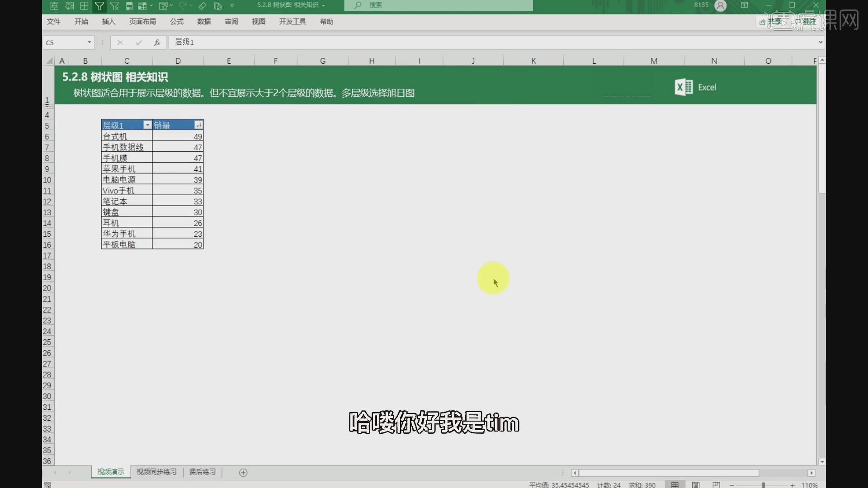Click the Insert Function fx icon
The image size is (868, 488).
pyautogui.click(x=157, y=42)
